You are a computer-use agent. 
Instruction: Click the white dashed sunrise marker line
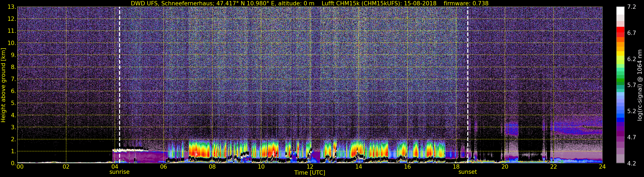tap(119, 85)
